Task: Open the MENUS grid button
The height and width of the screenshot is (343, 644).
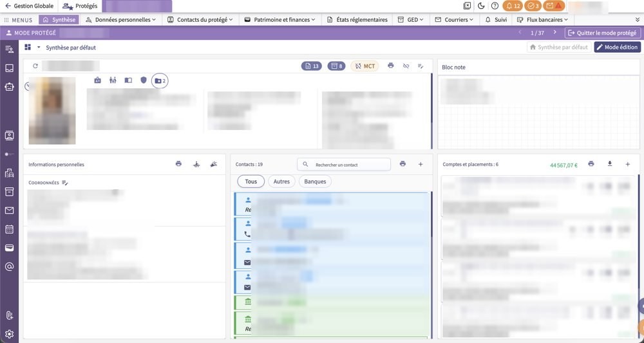Action: (18, 20)
